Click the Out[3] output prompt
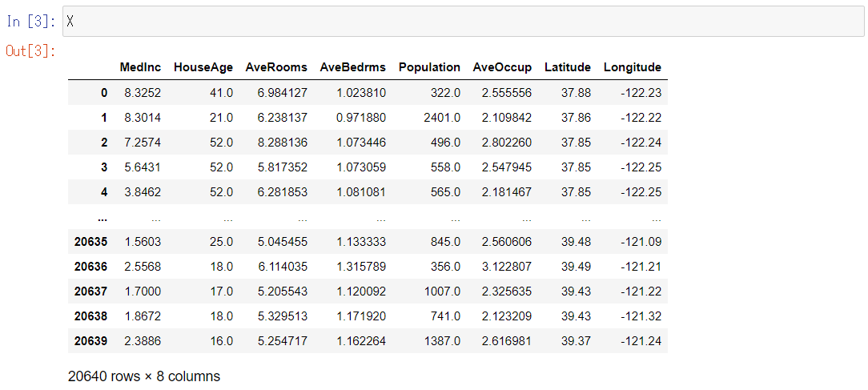This screenshot has height=390, width=868. [30, 51]
